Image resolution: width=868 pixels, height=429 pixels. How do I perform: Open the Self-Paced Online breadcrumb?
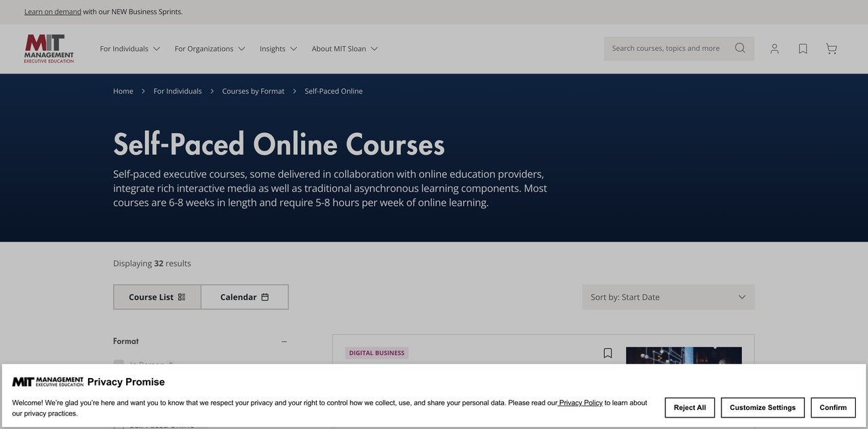[334, 91]
